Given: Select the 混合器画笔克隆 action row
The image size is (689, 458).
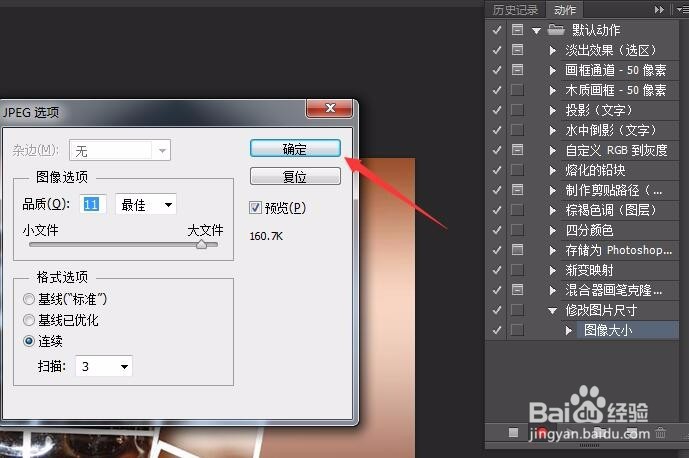Looking at the screenshot, I should pyautogui.click(x=613, y=290).
